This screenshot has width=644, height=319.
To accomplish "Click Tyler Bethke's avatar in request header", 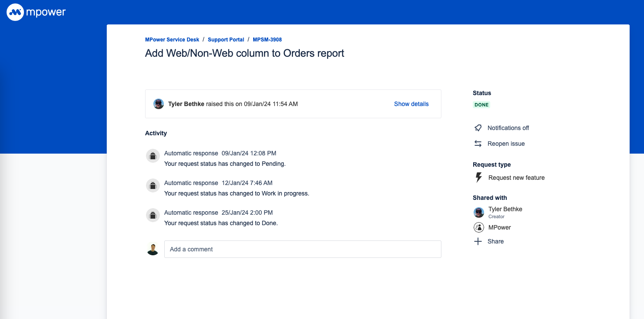I will click(x=159, y=104).
